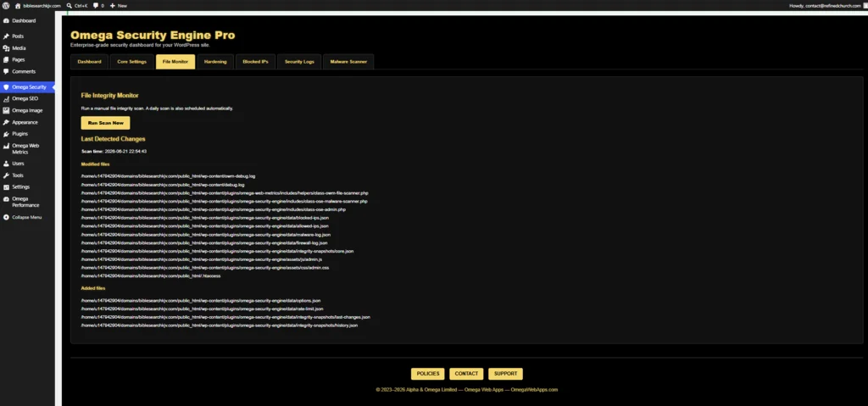Select the last-changes.json added file

(x=225, y=317)
